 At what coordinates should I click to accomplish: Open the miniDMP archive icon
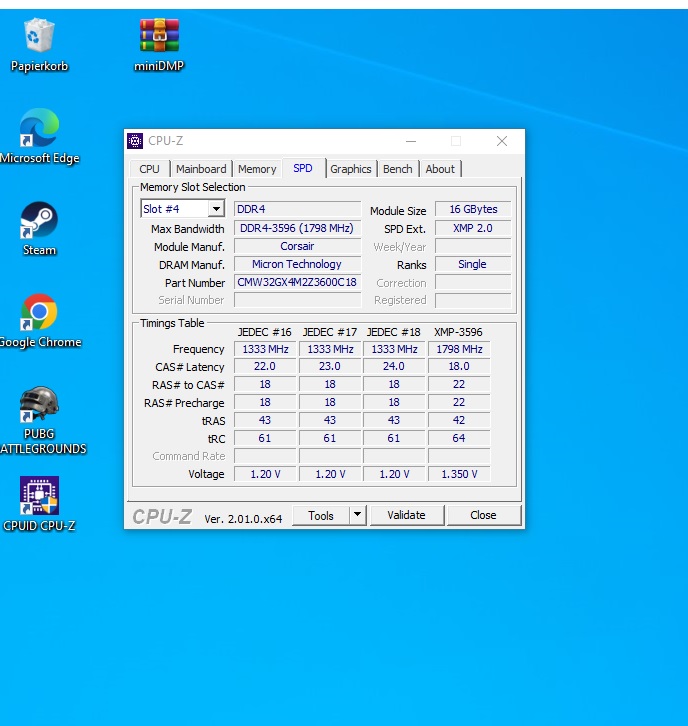point(159,44)
